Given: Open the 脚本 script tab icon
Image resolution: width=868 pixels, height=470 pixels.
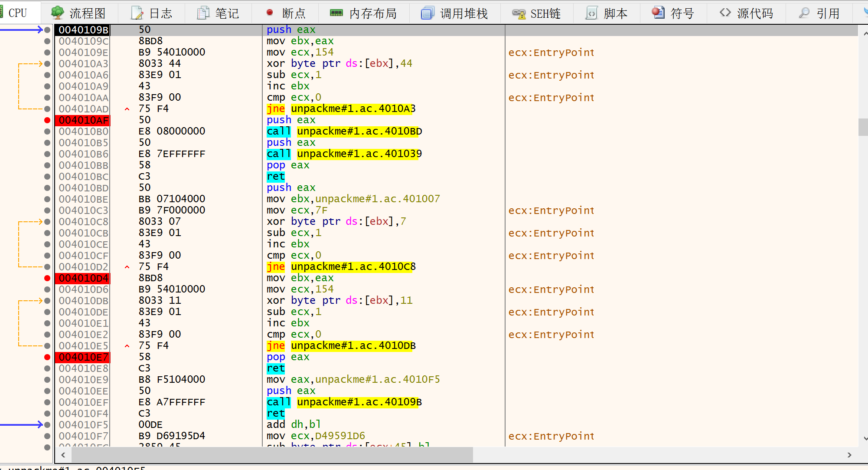Looking at the screenshot, I should tap(591, 13).
